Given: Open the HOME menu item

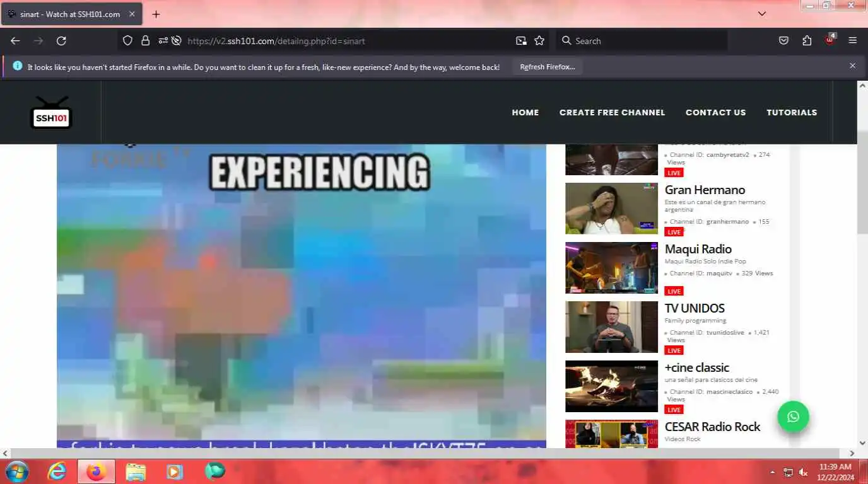Looking at the screenshot, I should point(525,112).
